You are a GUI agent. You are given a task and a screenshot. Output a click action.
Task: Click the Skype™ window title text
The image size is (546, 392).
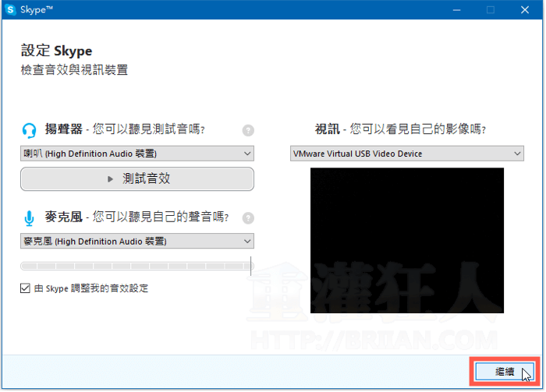pos(37,9)
